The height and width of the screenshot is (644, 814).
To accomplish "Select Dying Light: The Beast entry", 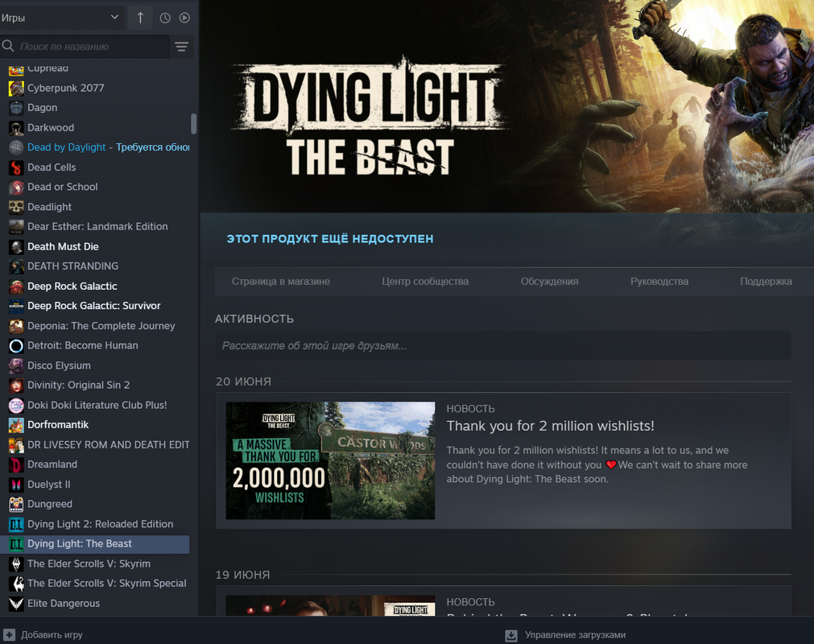I will (94, 544).
